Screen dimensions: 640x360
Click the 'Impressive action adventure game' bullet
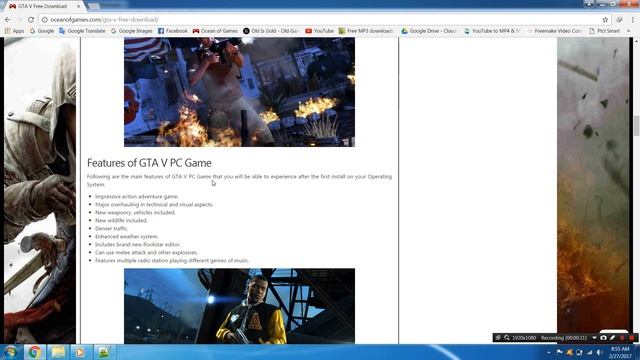click(137, 196)
